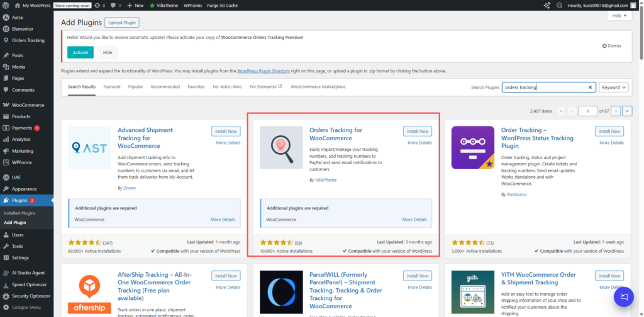Image resolution: width=644 pixels, height=317 pixels.
Task: Open the Analytics chart icon
Action: [x=6, y=140]
